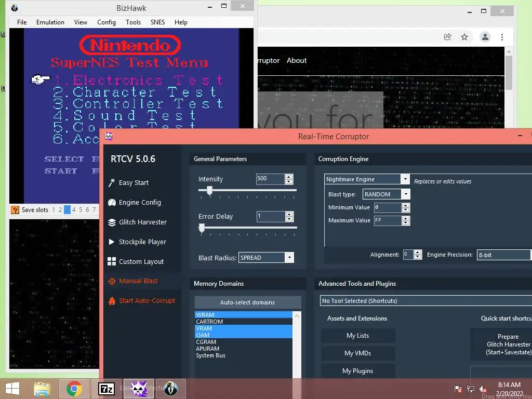Select APURAM memory domain
Screen dimensions: 532x399
pyautogui.click(x=244, y=349)
